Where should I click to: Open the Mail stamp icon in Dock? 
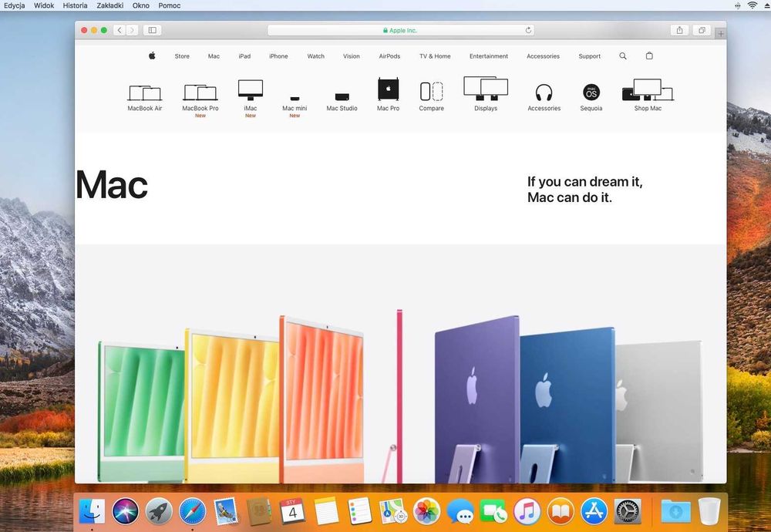click(x=226, y=511)
